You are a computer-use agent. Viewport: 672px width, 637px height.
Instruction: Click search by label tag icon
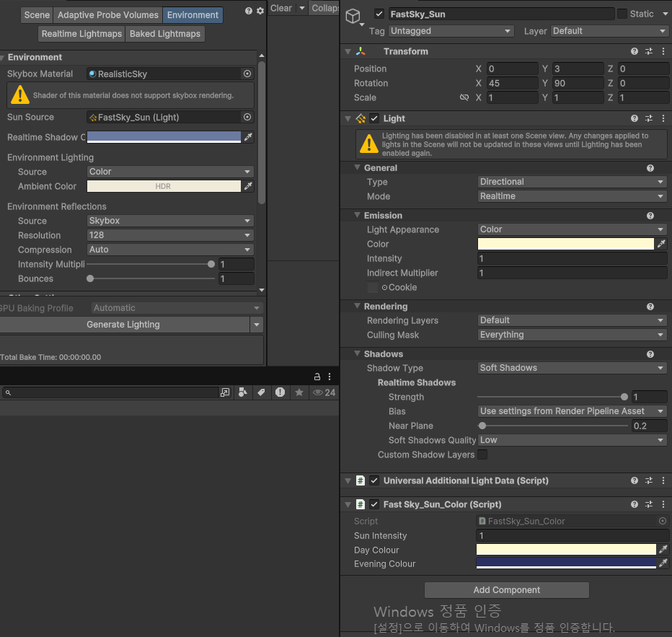click(261, 392)
